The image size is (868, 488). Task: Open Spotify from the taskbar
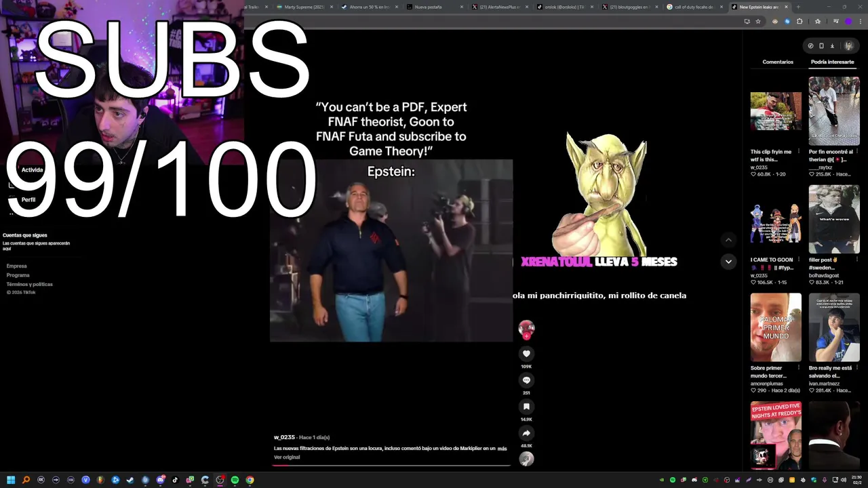tap(235, 480)
